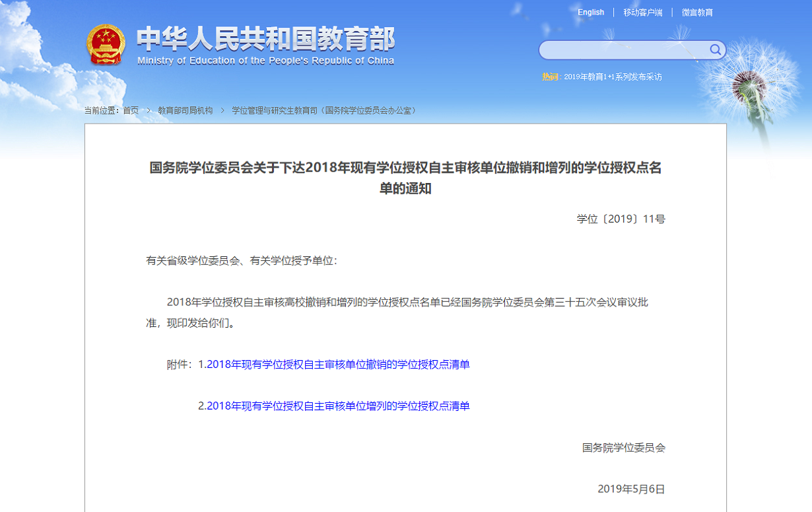Click the notice headline text
The height and width of the screenshot is (512, 812).
[405, 178]
